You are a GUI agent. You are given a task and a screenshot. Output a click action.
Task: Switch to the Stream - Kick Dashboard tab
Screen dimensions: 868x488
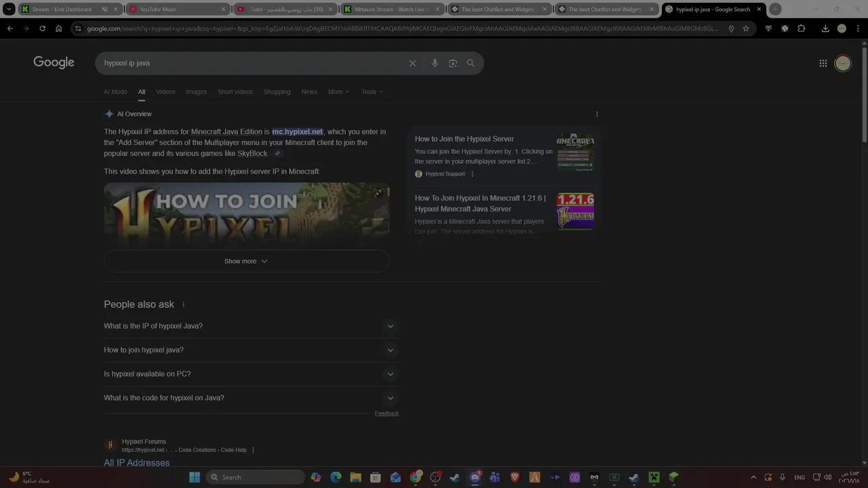click(69, 9)
